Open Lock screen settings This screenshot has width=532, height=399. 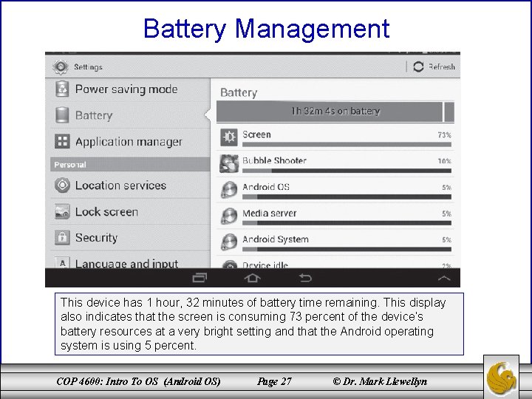pos(106,212)
